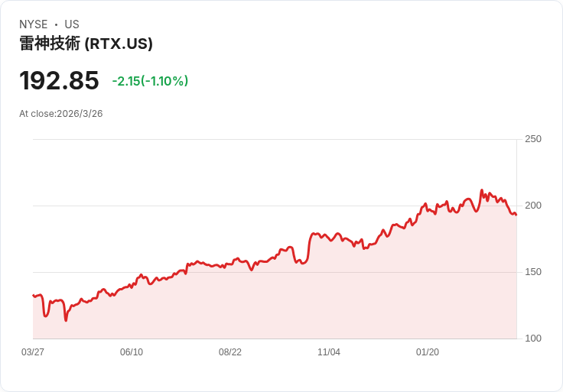Viewport: 563px width, 392px height.
Task: Click the US market label
Action: coord(72,24)
